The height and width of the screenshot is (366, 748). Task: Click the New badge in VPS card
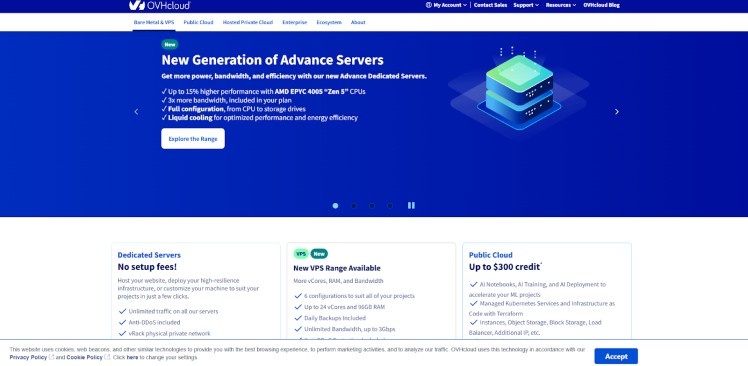coord(319,254)
